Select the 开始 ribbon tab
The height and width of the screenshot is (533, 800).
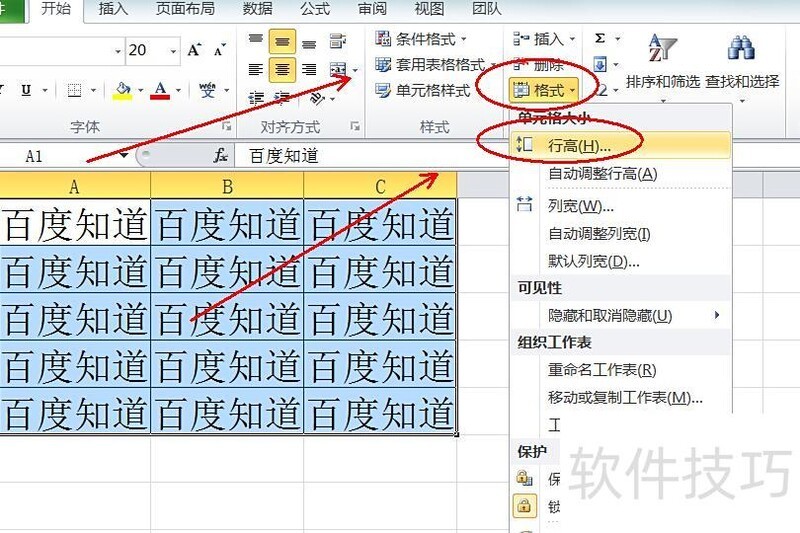coord(56,9)
